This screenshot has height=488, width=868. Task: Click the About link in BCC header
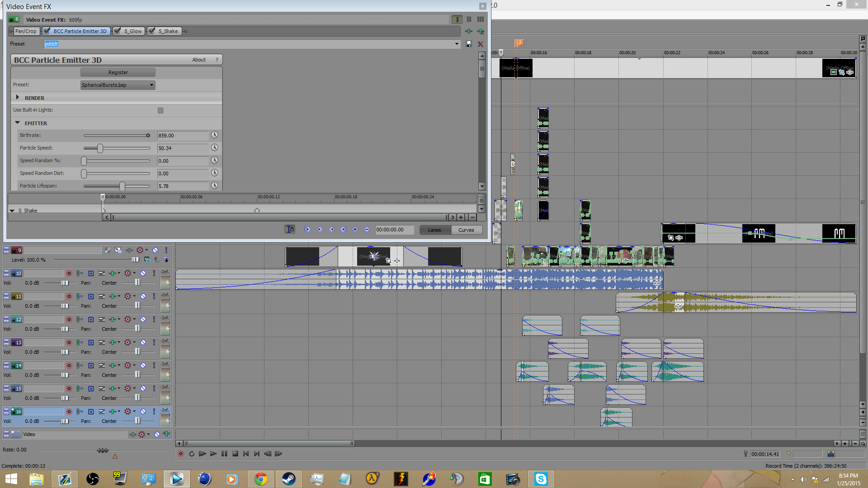(199, 60)
